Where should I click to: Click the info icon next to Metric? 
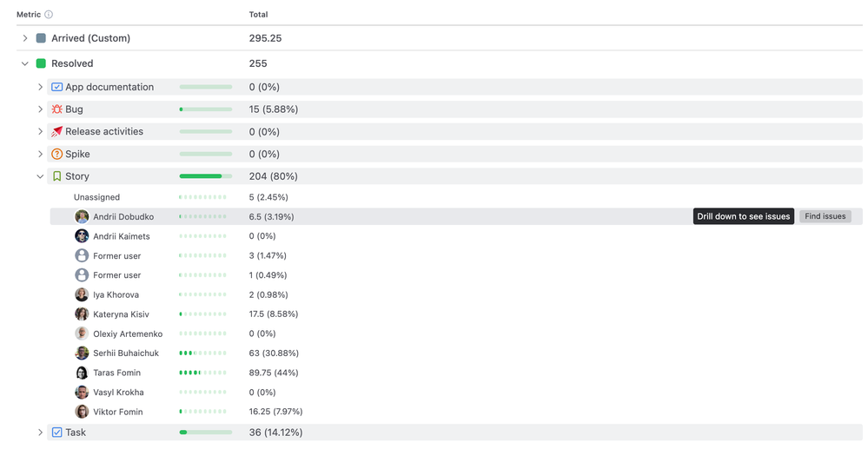click(x=49, y=15)
